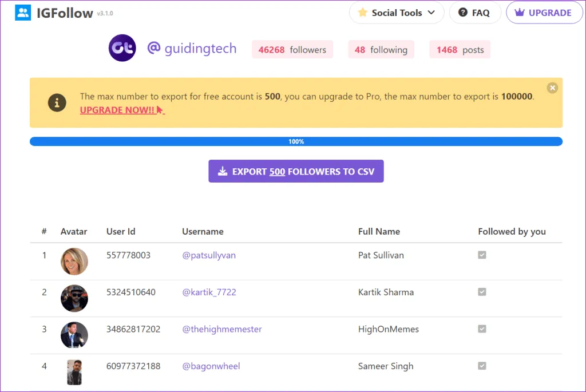
Task: Click the 46268 followers count badge
Action: tap(292, 50)
